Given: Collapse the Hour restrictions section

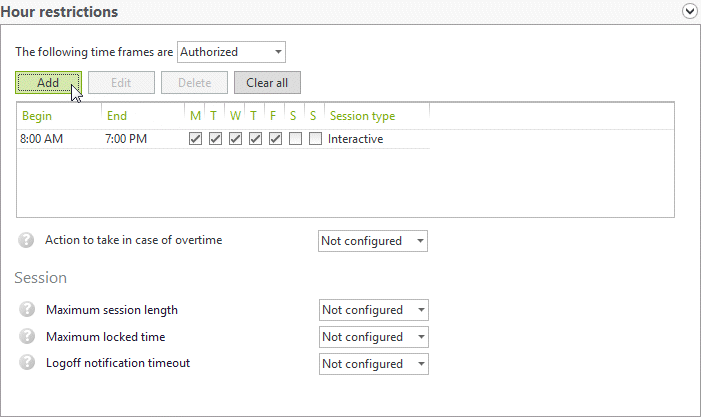Looking at the screenshot, I should pos(689,12).
